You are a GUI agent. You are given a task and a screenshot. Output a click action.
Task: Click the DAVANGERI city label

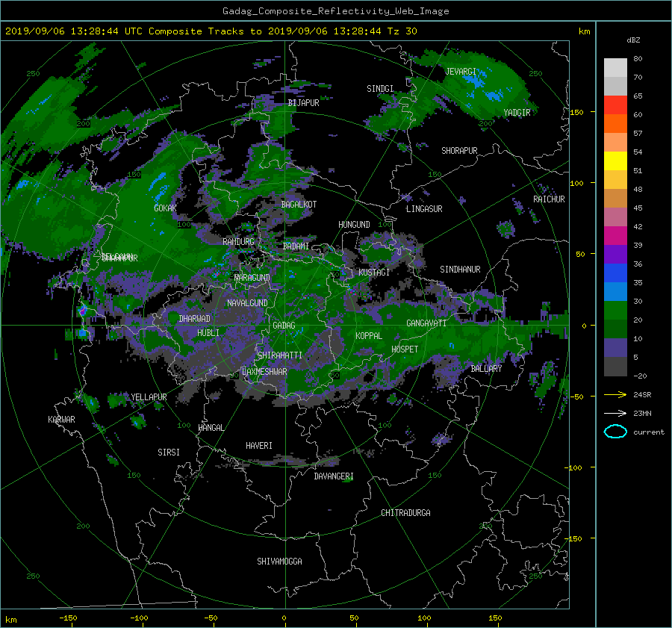tap(334, 476)
